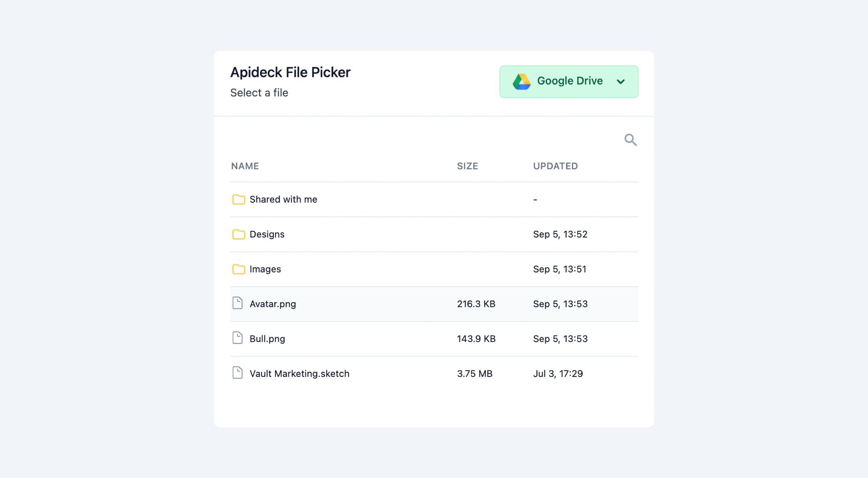This screenshot has height=478, width=868.
Task: Click the Images folder icon
Action: click(238, 269)
